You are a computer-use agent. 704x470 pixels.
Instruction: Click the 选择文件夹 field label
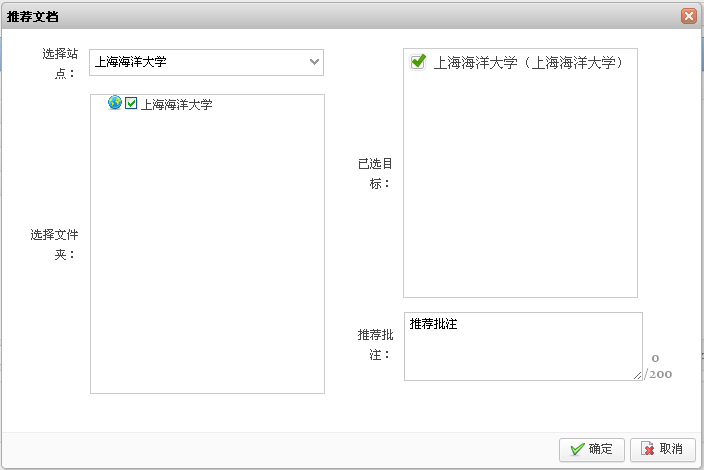tap(55, 243)
